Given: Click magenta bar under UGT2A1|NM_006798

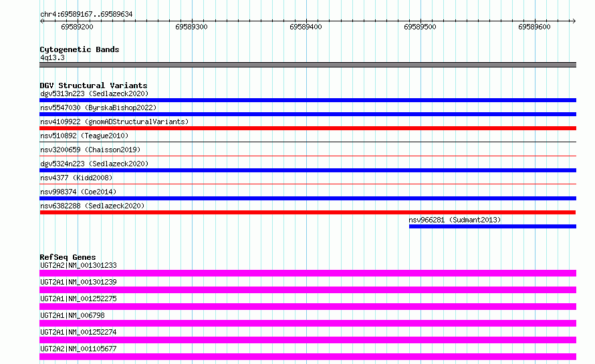Looking at the screenshot, I should coord(308,323).
